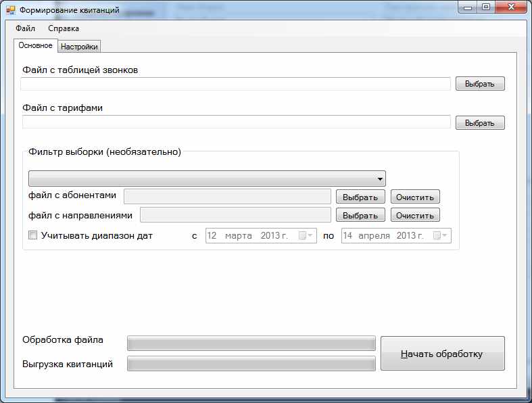532x403 pixels.
Task: Click Выбрать for tariffs file
Action: [x=480, y=123]
